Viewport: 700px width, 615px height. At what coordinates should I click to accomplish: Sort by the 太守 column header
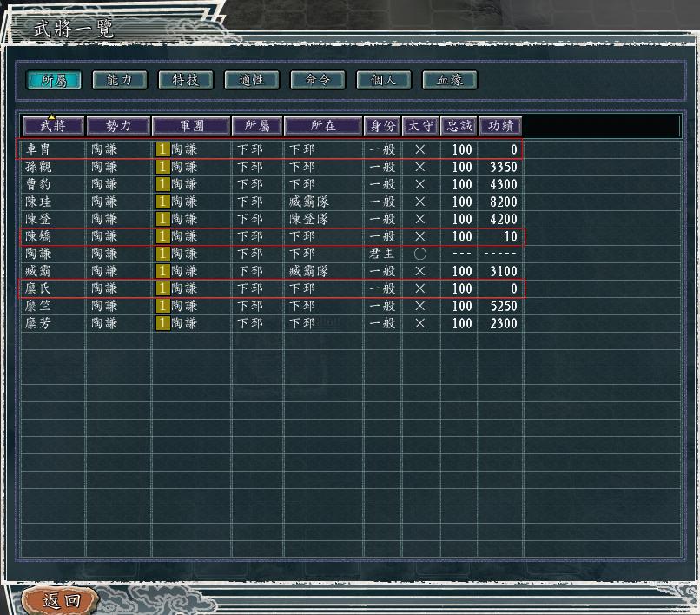(x=420, y=126)
